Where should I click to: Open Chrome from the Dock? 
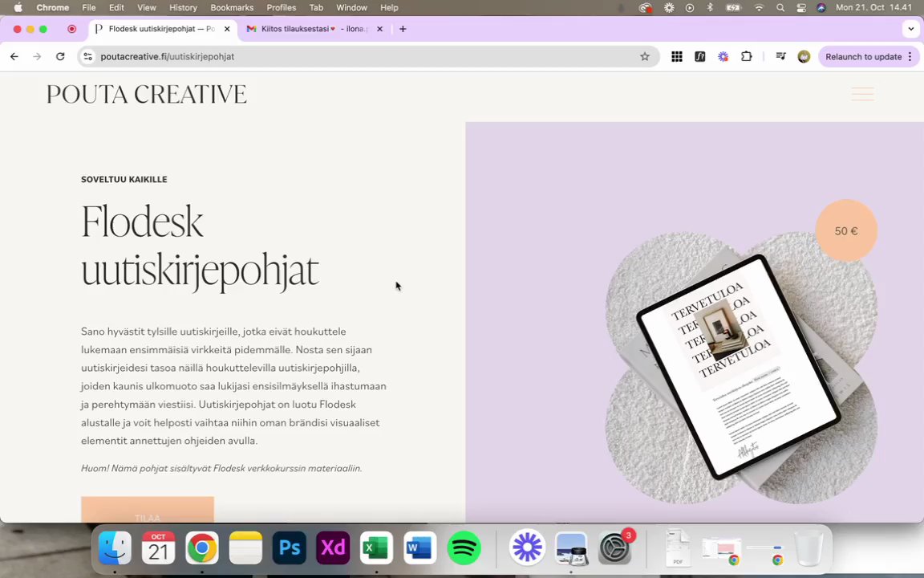pyautogui.click(x=202, y=548)
